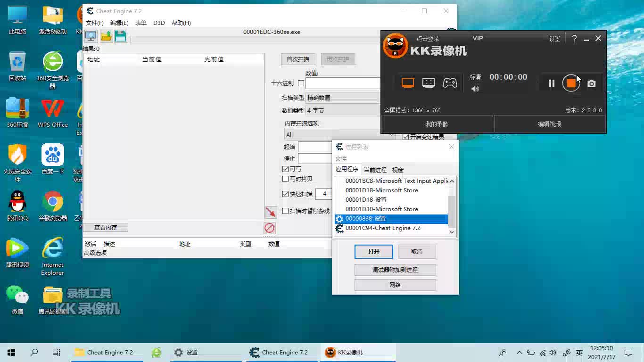Select process 00001C94-Cheat Engine 7.2
Image resolution: width=644 pixels, height=362 pixels.
pos(391,228)
